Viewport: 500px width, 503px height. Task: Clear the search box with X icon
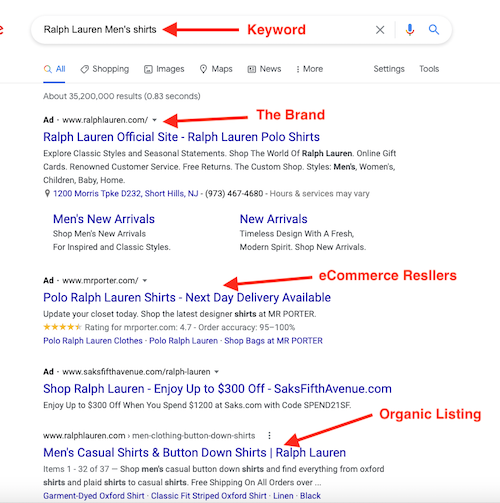click(x=380, y=30)
